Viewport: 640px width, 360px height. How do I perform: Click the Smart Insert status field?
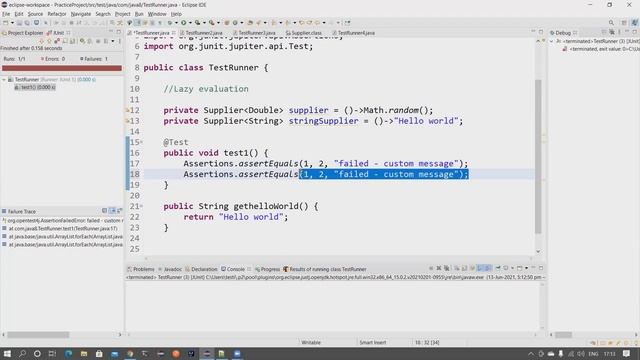click(373, 343)
